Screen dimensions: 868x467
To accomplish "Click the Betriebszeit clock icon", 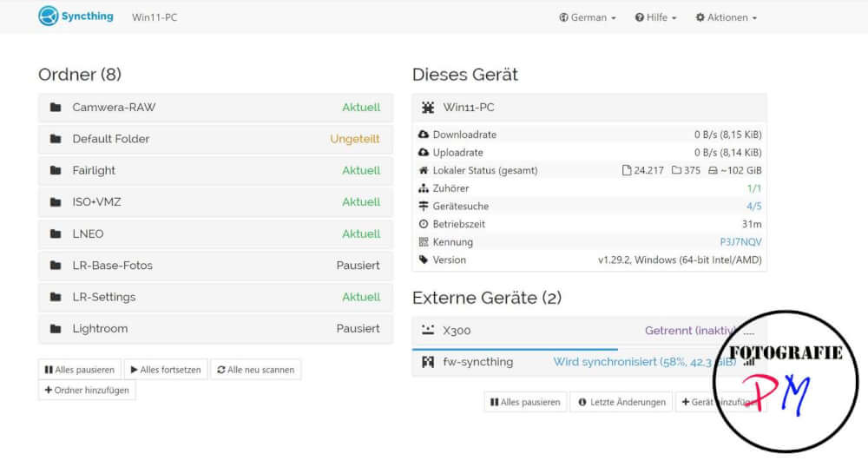I will coord(424,224).
